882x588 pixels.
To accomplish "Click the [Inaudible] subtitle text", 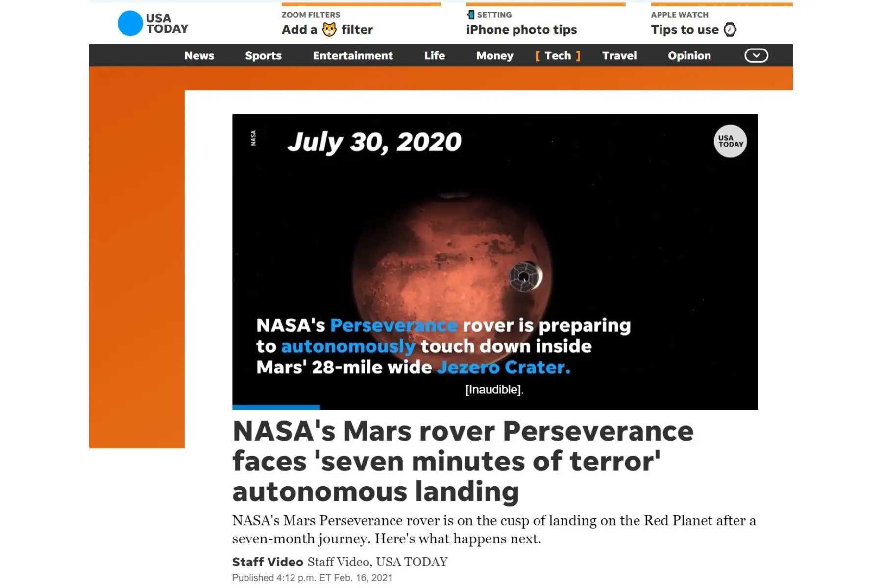I will point(494,390).
